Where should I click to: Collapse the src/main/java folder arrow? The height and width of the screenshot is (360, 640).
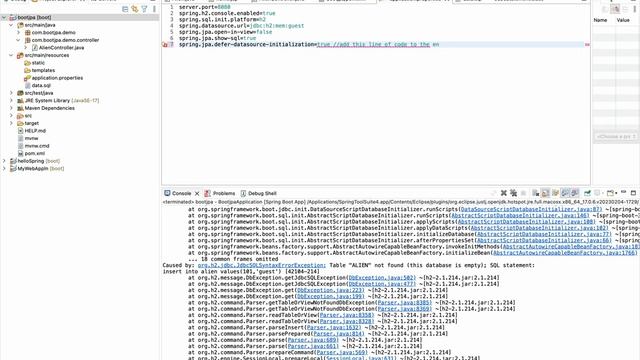pos(11,25)
